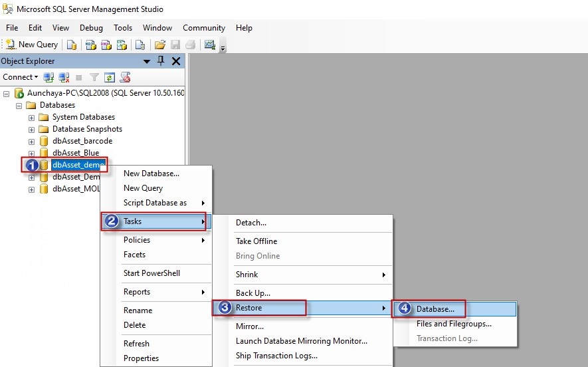Select Files and Filegroups... under Restore
The height and width of the screenshot is (367, 588).
tap(455, 324)
